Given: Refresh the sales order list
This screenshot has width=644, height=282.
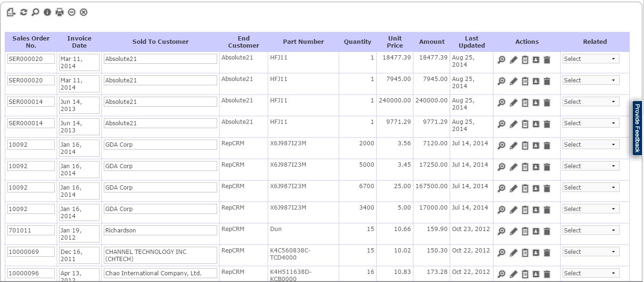Looking at the screenshot, I should coord(23,12).
